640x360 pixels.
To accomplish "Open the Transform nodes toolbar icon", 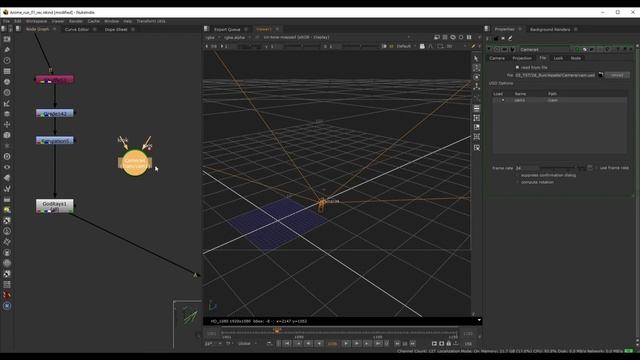I will [x=7, y=124].
